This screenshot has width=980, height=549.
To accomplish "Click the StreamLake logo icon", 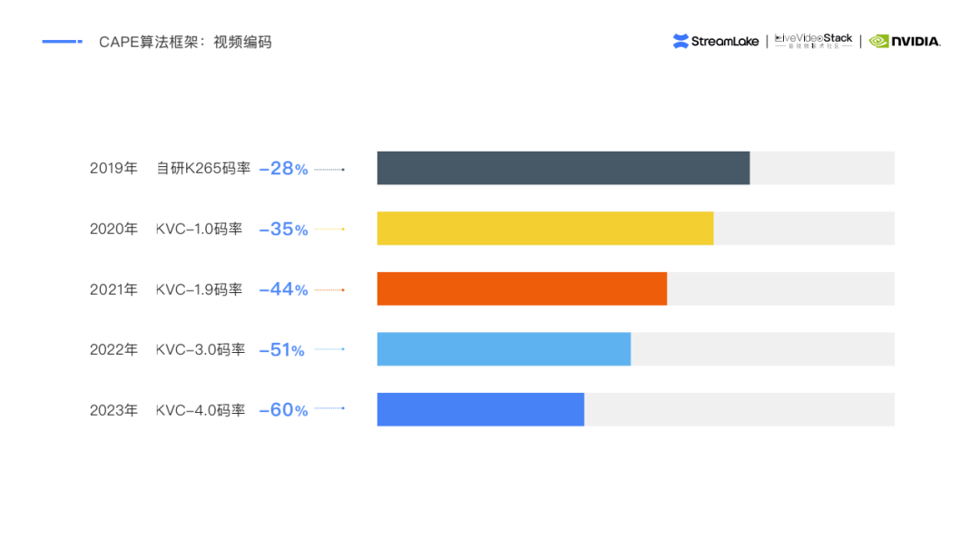I will point(681,41).
